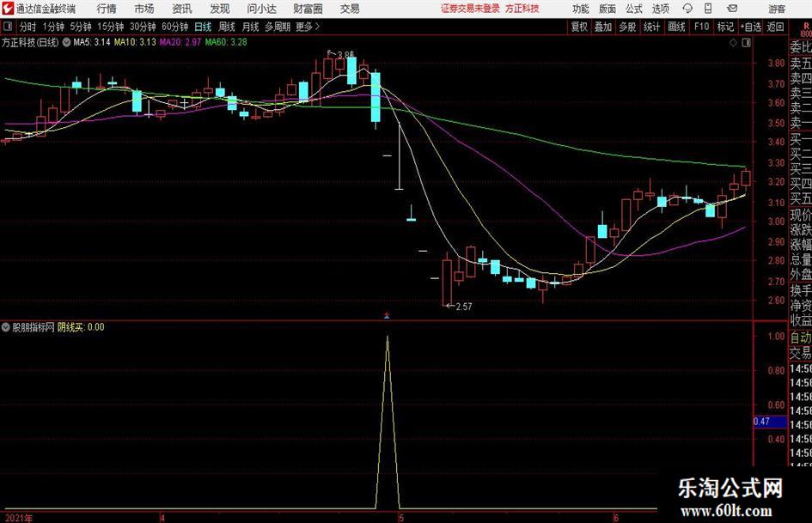Switch to 15分钟 period tab

click(x=110, y=27)
